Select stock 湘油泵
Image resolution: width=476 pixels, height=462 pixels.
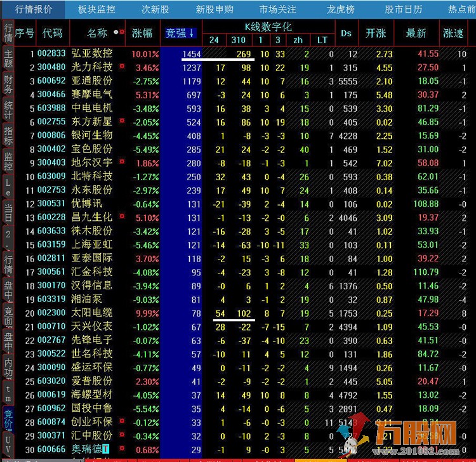[x=87, y=300]
